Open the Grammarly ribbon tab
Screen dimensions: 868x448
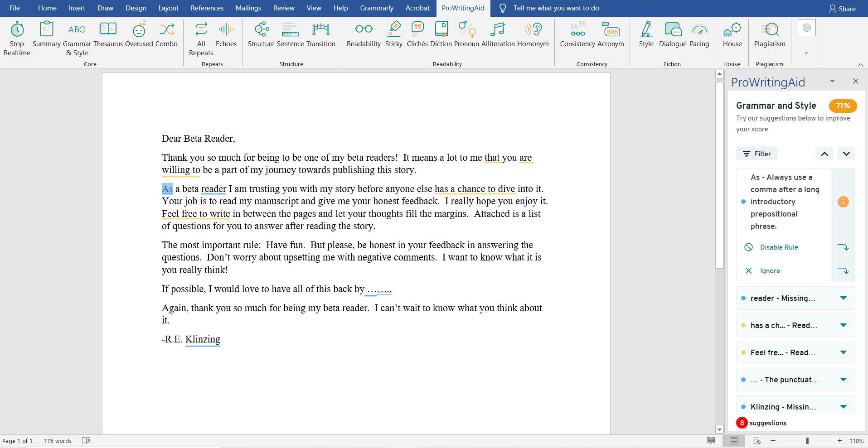(x=376, y=8)
